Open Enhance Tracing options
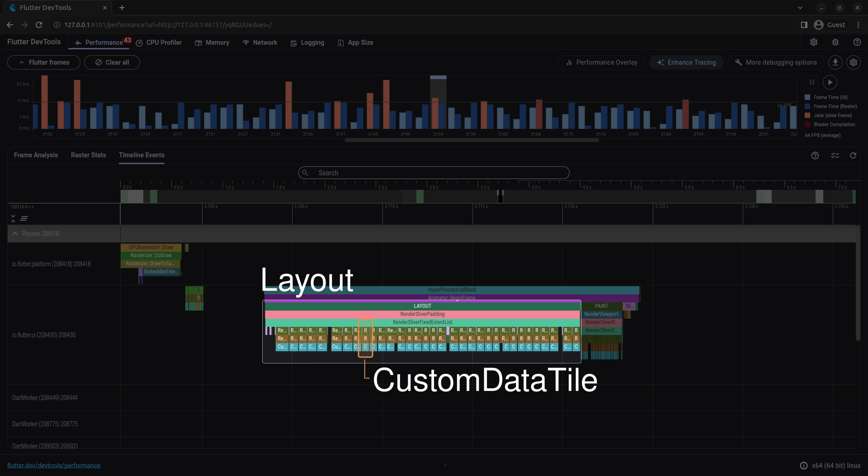The width and height of the screenshot is (868, 476). [686, 62]
